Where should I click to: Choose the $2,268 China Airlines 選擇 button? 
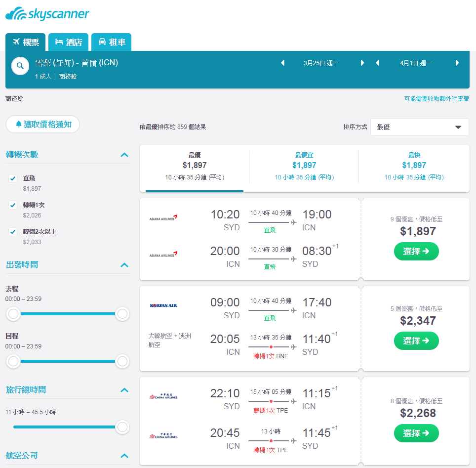[416, 433]
